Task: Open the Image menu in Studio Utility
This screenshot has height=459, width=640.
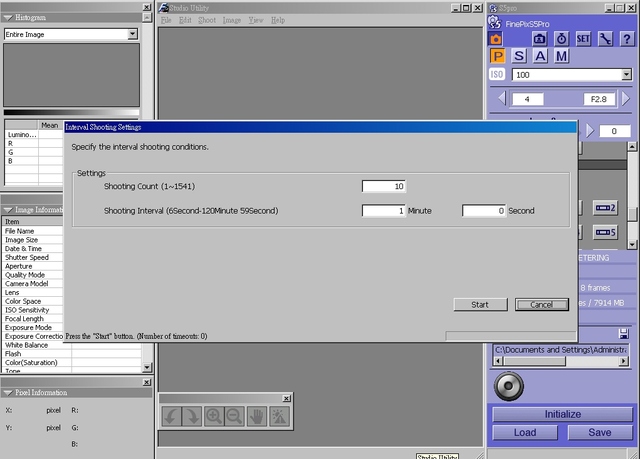Action: (231, 20)
